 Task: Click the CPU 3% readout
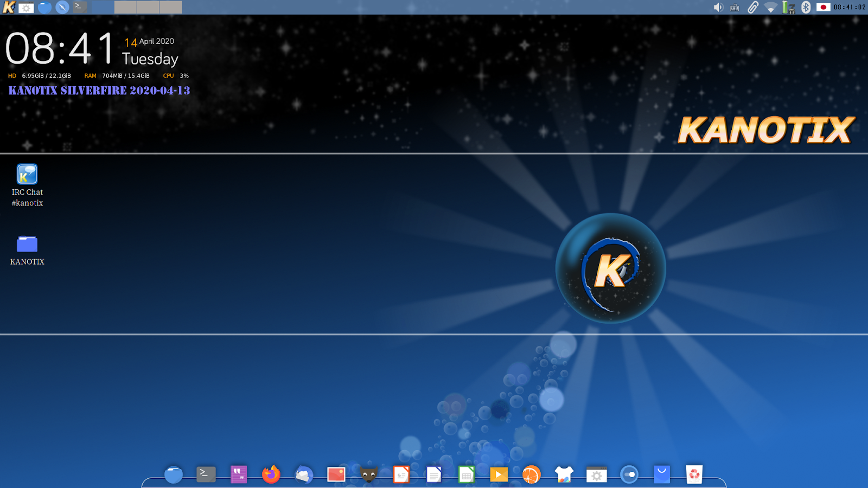tap(176, 76)
